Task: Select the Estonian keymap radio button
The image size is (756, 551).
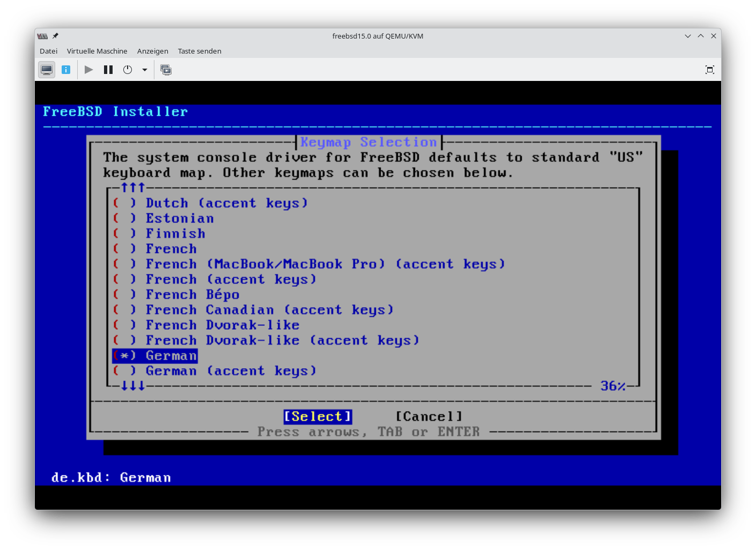Action: point(124,219)
